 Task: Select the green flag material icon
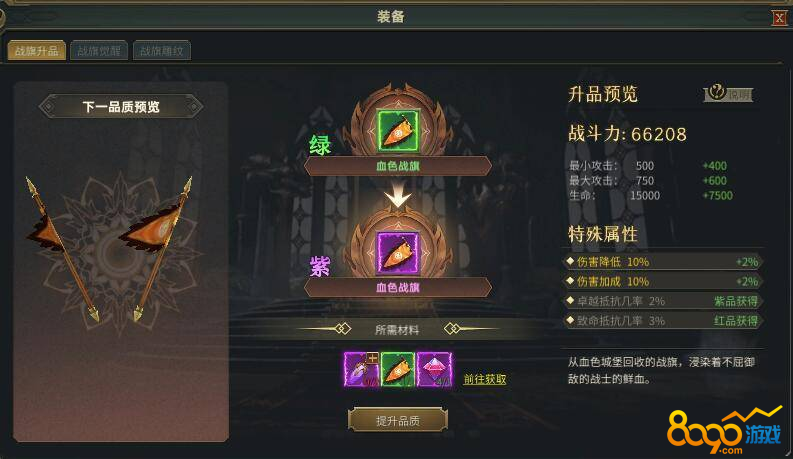398,370
